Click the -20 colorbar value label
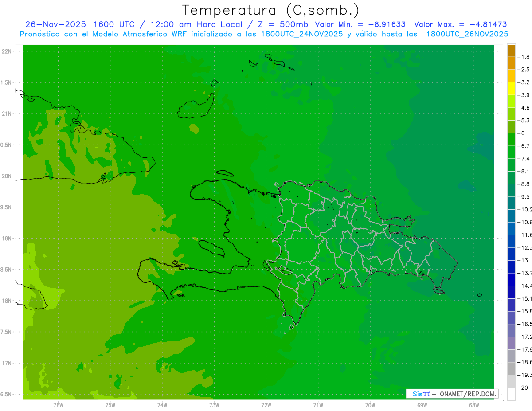Viewport: 532px width, 411px height. (x=523, y=388)
